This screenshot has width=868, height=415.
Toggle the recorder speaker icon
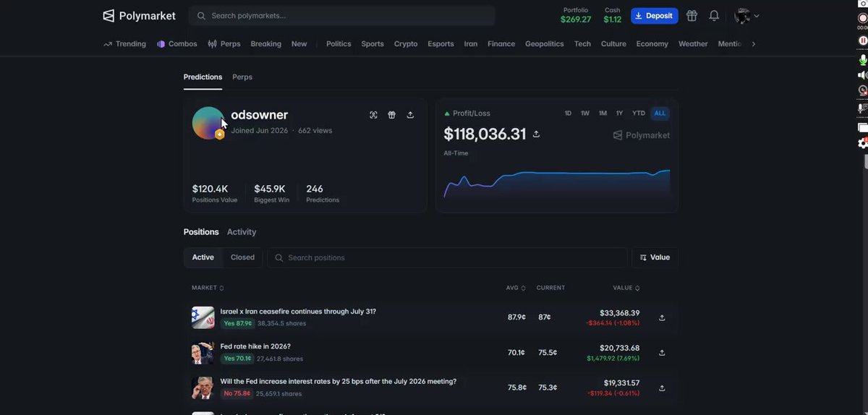862,75
